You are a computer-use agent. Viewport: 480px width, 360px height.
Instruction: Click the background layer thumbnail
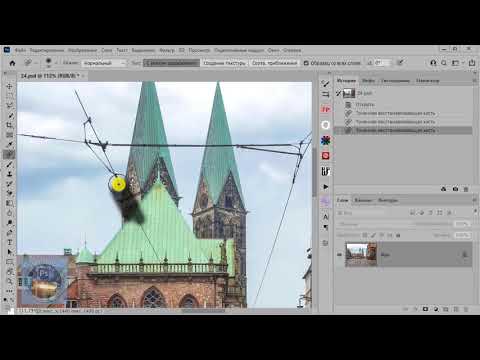[362, 255]
